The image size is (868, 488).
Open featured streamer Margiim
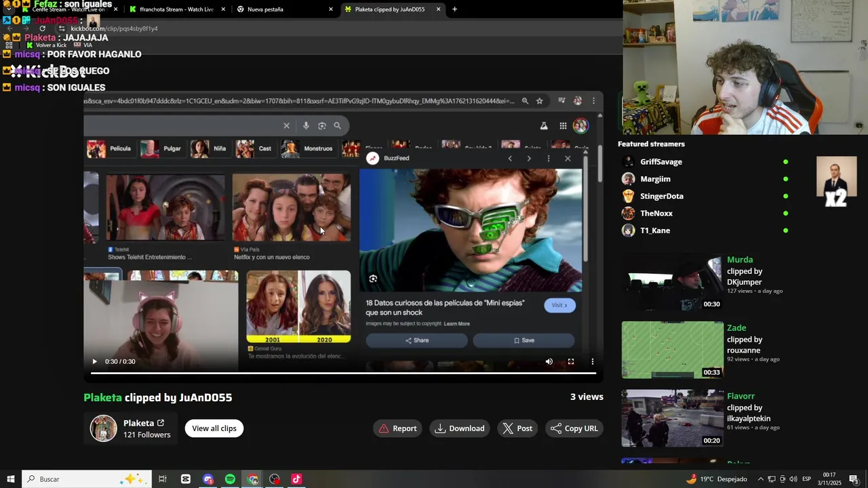(x=655, y=179)
